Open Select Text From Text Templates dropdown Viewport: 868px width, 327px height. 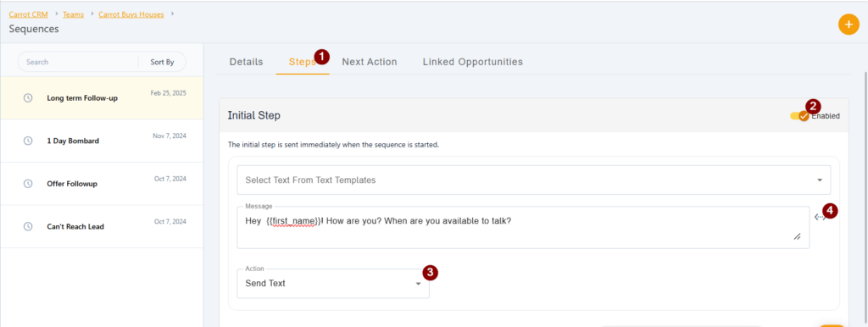pyautogui.click(x=534, y=180)
